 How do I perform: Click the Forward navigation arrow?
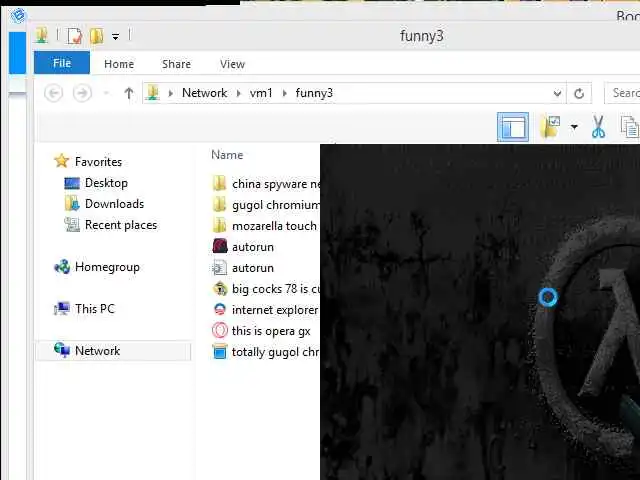pos(82,93)
